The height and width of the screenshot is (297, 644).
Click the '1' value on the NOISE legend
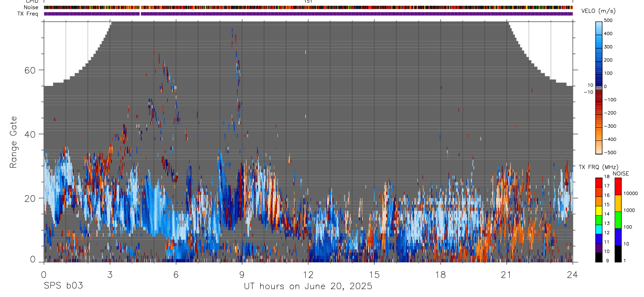point(625,260)
